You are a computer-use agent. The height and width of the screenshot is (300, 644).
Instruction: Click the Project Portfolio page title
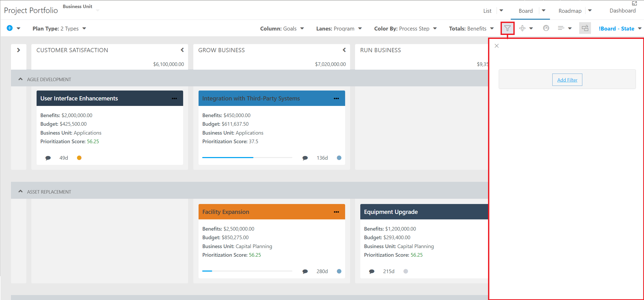31,10
